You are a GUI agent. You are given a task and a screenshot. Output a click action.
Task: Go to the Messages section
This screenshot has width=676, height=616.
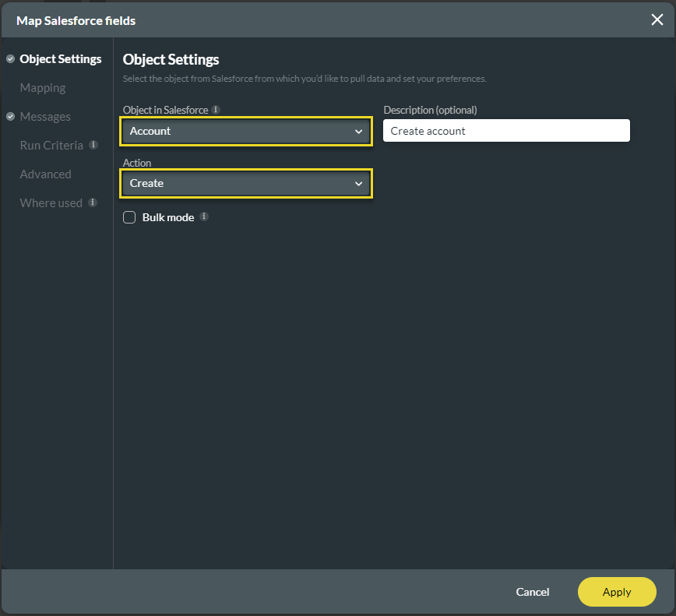pyautogui.click(x=45, y=116)
